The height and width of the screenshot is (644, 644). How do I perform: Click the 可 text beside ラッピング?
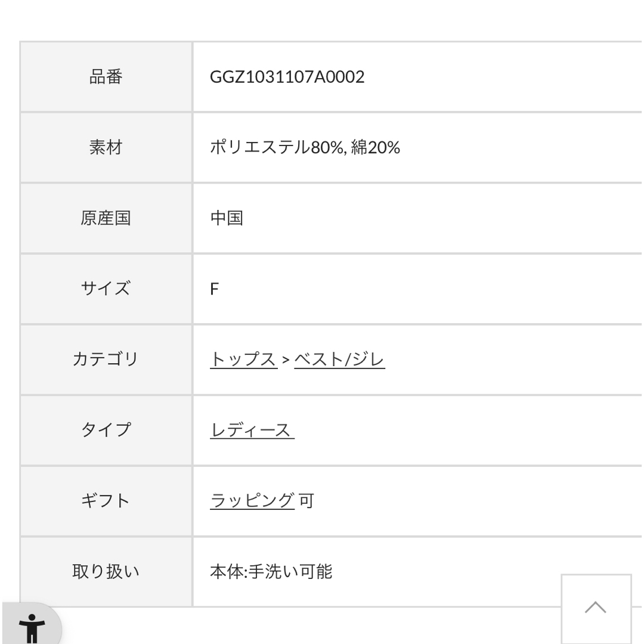tap(306, 501)
